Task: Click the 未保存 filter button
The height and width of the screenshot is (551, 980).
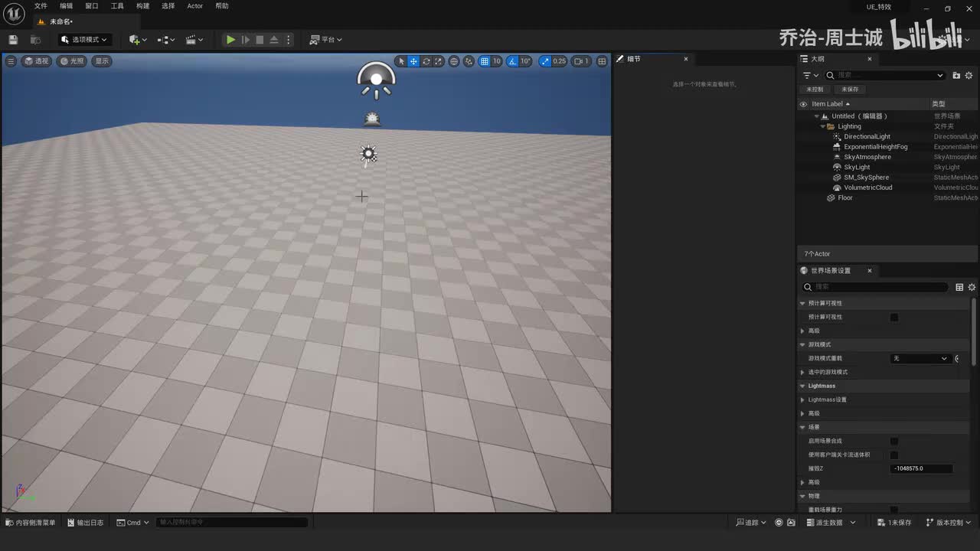Action: point(850,90)
